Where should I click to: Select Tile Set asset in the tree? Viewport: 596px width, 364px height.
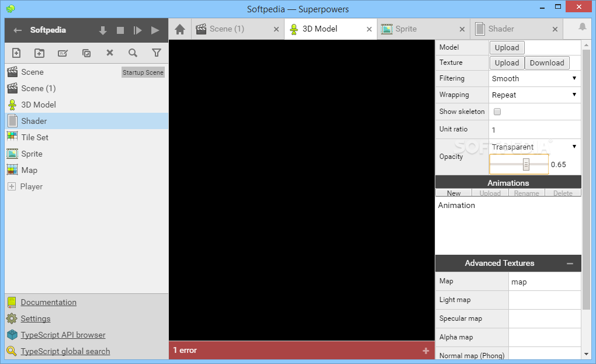(86, 137)
